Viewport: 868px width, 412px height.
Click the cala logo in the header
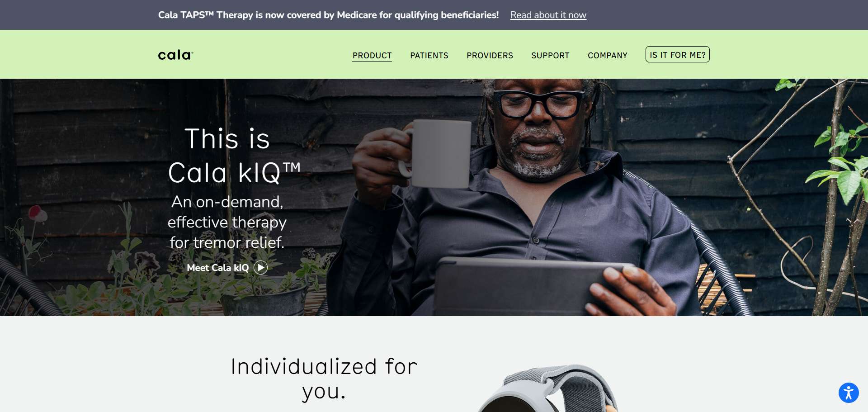[x=175, y=55]
